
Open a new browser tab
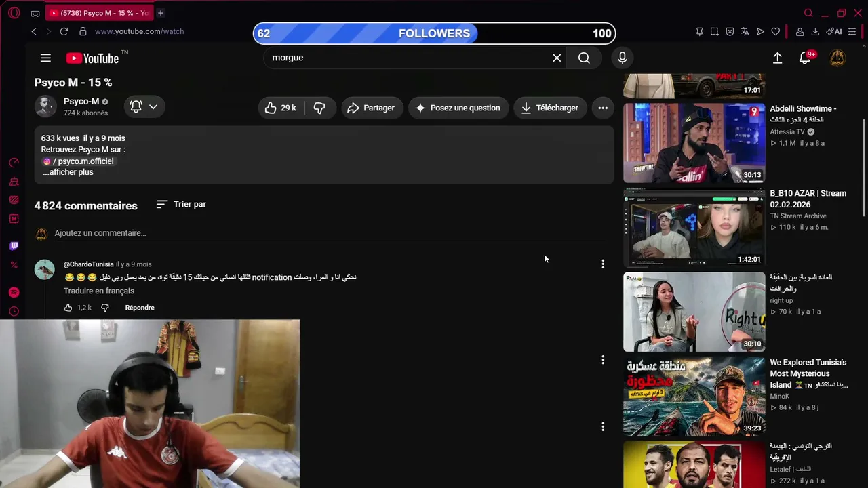[161, 13]
